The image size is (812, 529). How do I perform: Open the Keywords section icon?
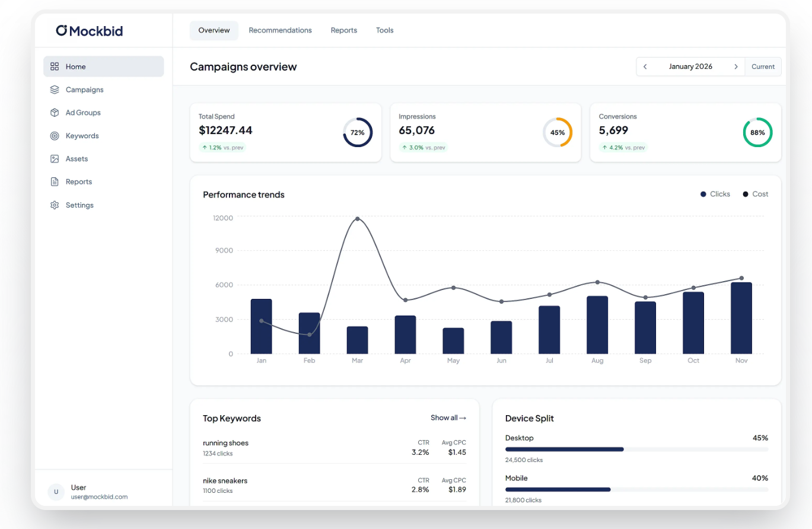pyautogui.click(x=54, y=136)
